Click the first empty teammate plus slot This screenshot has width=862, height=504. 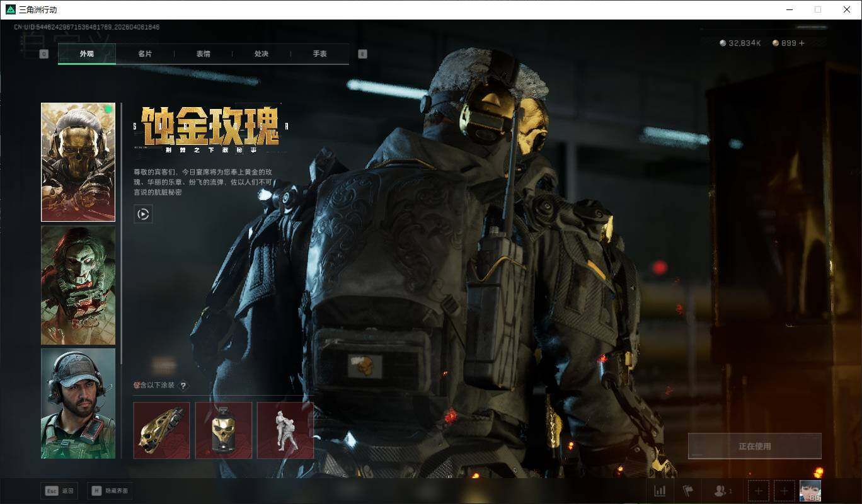point(758,491)
